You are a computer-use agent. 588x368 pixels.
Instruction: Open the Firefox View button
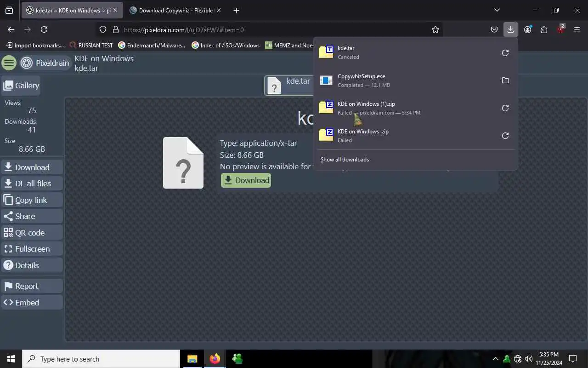[x=9, y=10]
